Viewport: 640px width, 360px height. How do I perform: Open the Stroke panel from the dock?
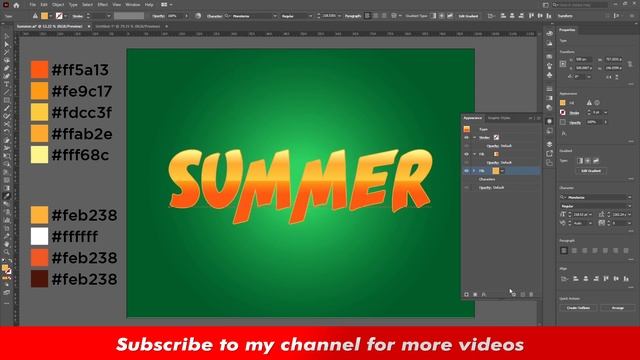coord(549,89)
